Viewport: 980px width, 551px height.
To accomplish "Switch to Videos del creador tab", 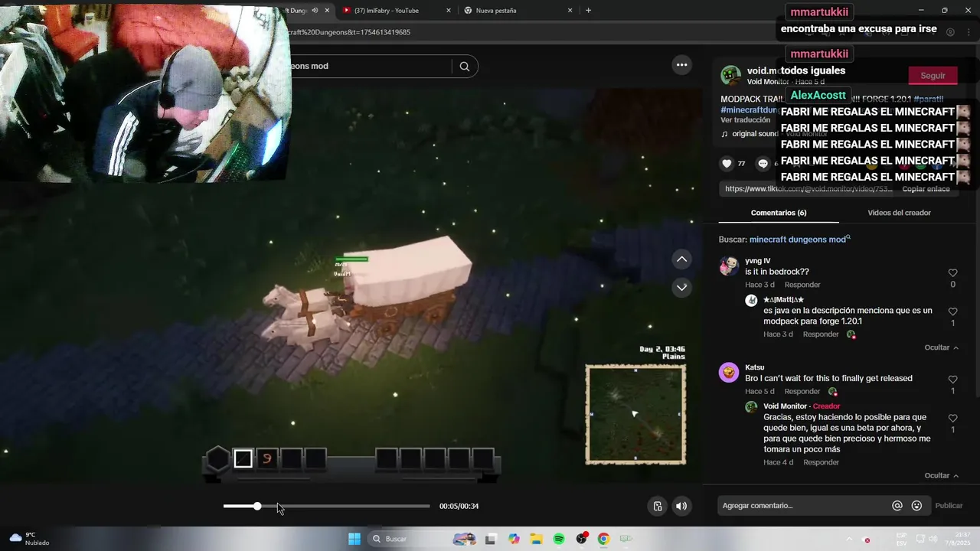I will coord(899,213).
